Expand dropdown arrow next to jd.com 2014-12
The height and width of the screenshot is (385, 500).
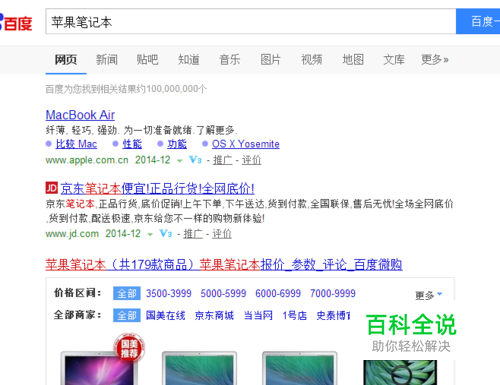coord(150,234)
